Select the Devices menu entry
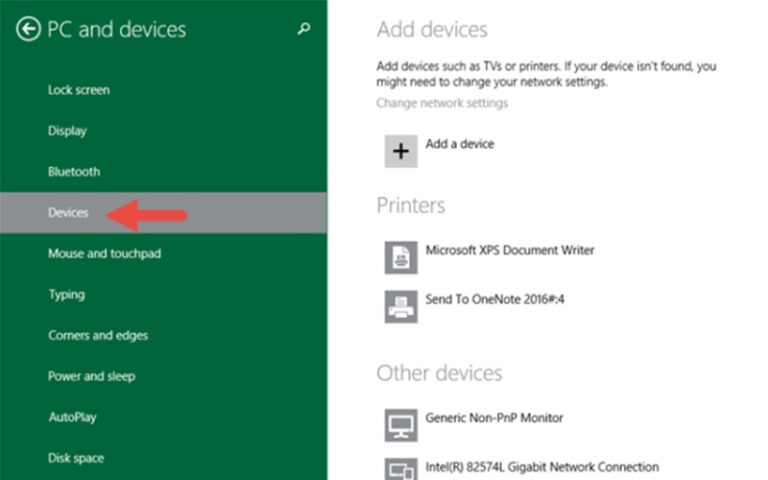 coord(163,213)
